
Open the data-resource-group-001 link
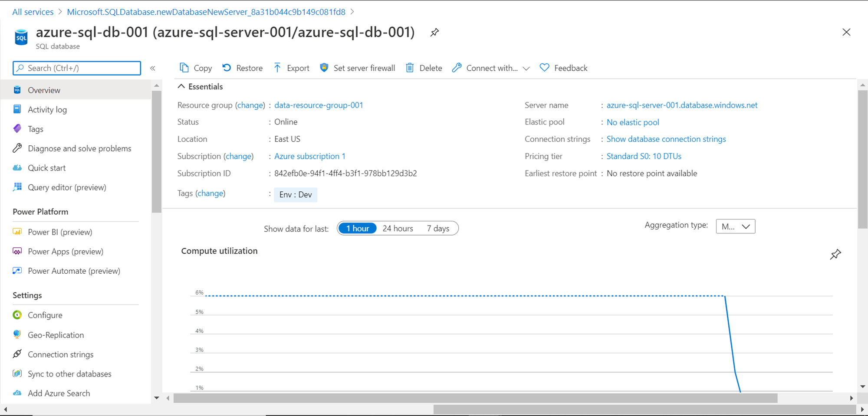[319, 105]
